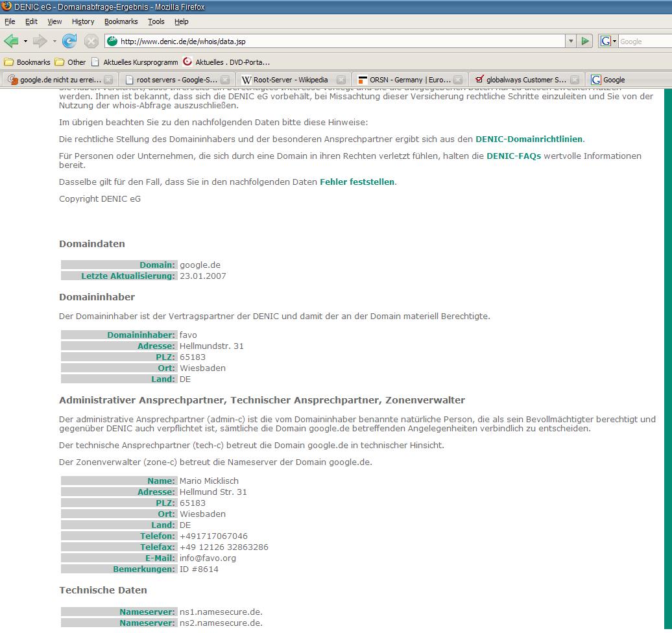
Task: Click the Domaininhaber value favo
Action: (x=188, y=335)
